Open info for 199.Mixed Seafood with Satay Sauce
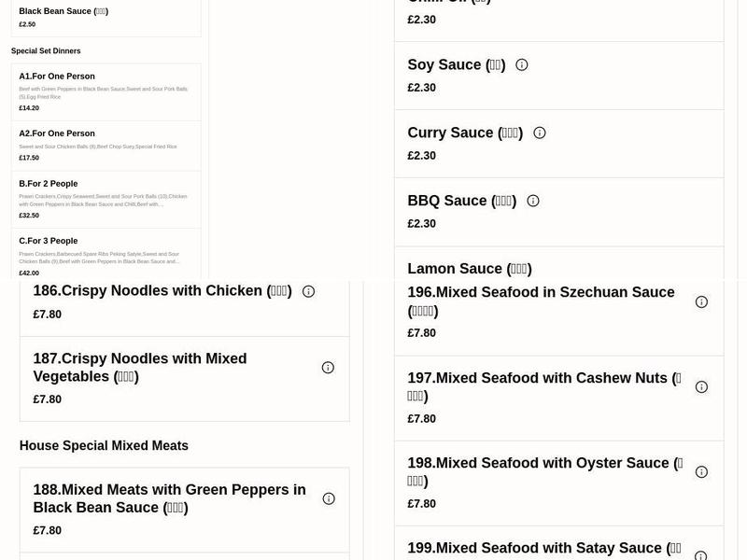747x560 pixels. pos(701,553)
